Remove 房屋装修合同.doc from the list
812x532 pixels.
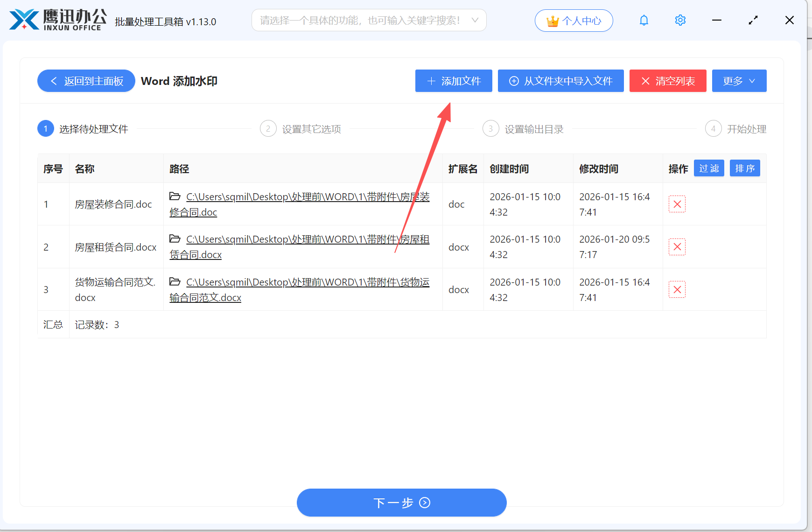677,204
